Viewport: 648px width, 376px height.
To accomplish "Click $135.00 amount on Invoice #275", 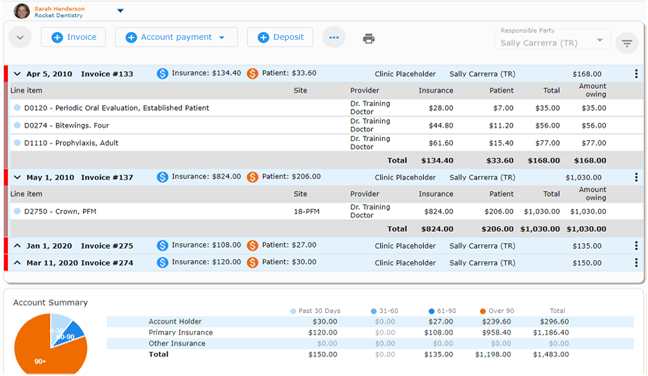I will click(587, 246).
